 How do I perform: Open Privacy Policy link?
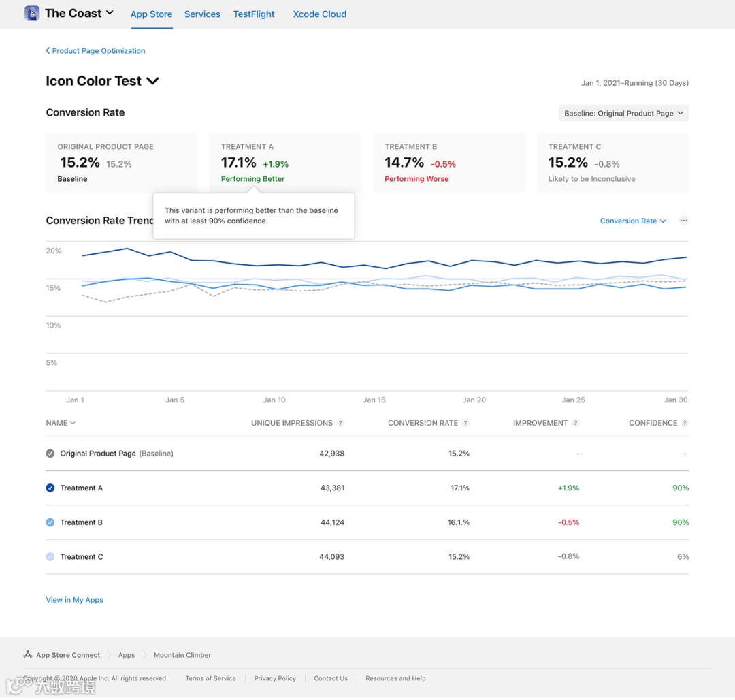pyautogui.click(x=275, y=678)
